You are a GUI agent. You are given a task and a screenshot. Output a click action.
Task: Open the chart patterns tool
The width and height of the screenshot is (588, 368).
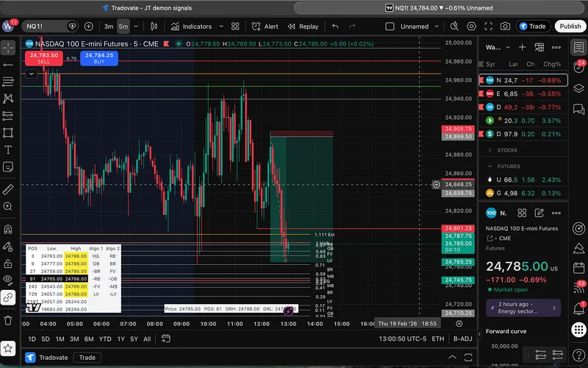click(8, 99)
